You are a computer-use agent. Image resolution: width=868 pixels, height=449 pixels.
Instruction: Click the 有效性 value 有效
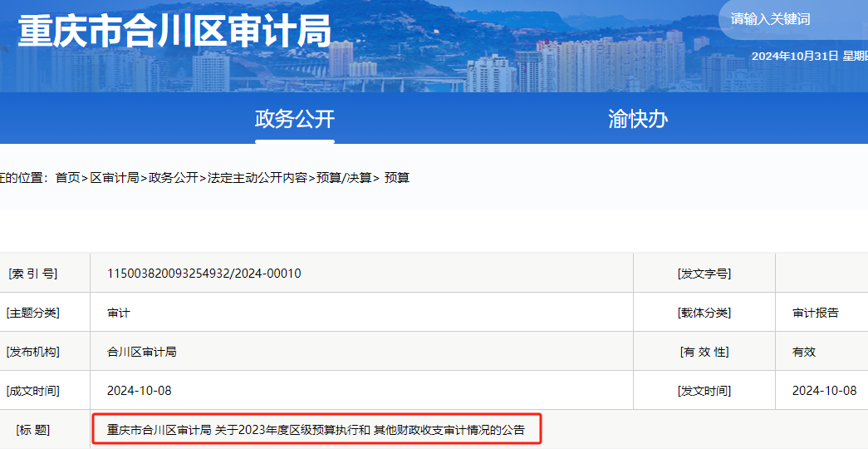(804, 352)
